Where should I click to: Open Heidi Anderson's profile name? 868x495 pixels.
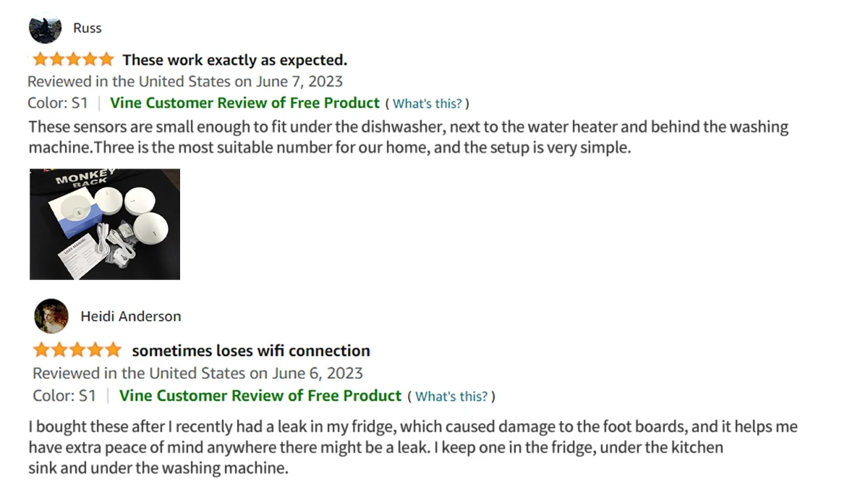pos(131,316)
